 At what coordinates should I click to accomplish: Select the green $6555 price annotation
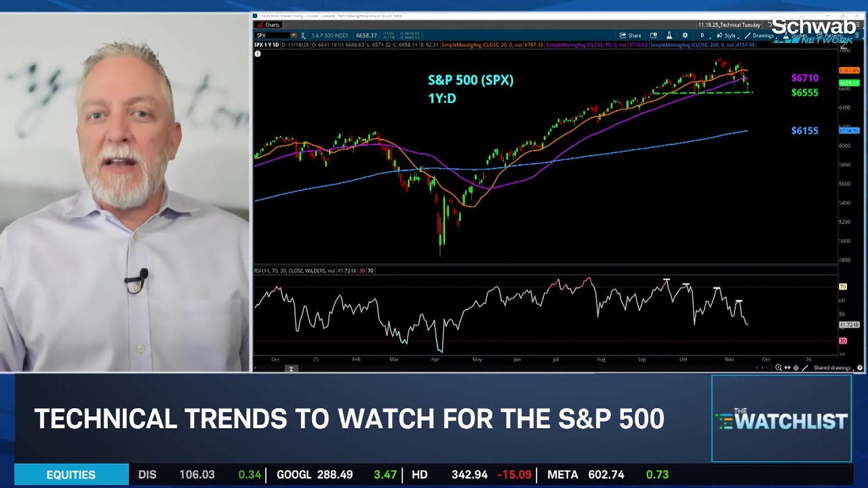(805, 92)
